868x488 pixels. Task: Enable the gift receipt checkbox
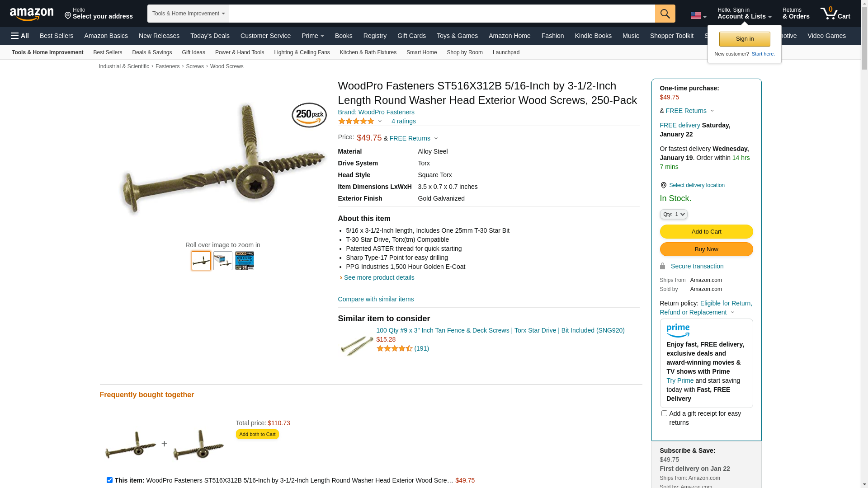pyautogui.click(x=664, y=413)
